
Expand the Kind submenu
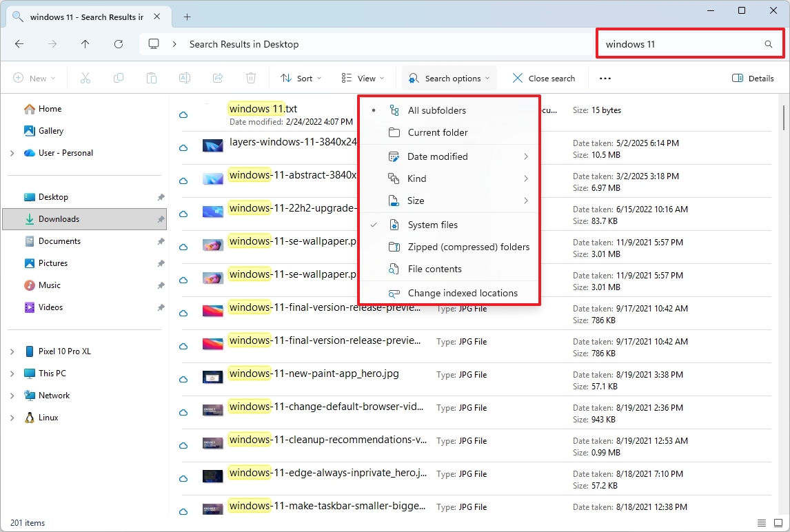click(x=416, y=178)
